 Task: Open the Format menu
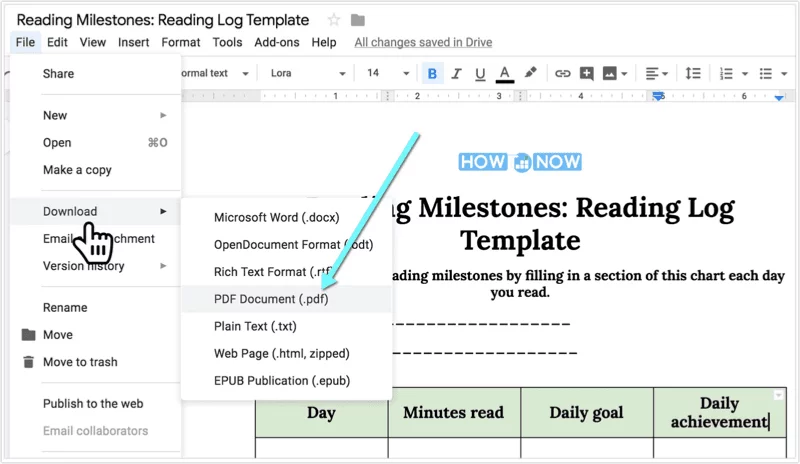coord(181,42)
